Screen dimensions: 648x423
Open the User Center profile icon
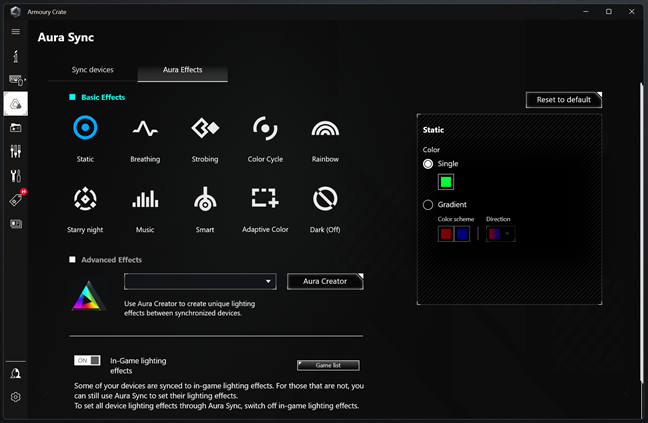[x=16, y=373]
